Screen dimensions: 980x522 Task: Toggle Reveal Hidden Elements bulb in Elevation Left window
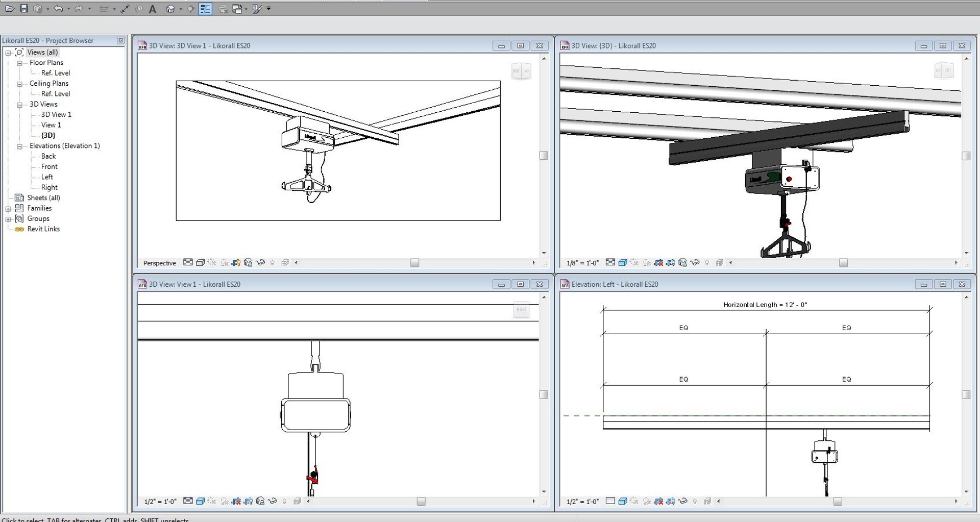695,501
